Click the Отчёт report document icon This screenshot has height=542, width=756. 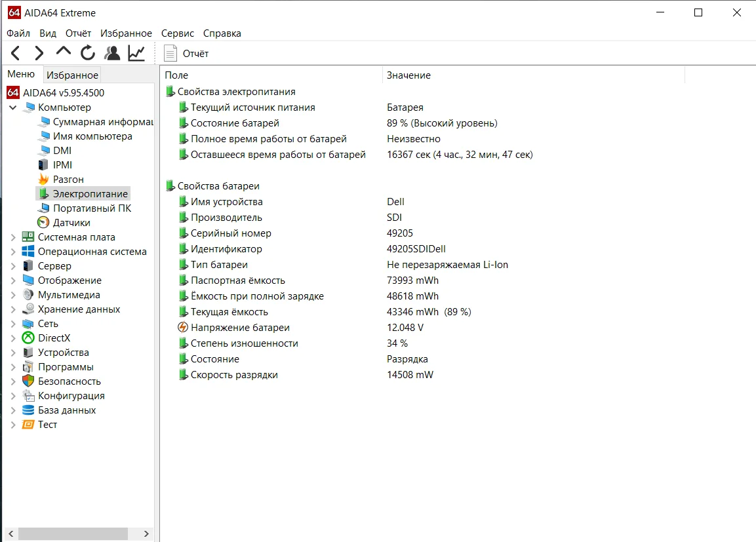(x=170, y=53)
